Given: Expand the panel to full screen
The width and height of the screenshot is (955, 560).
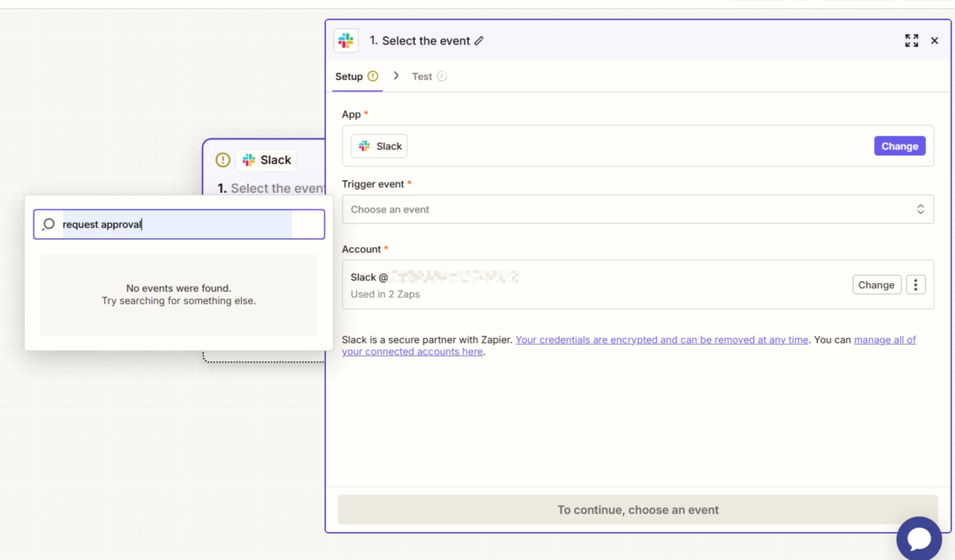Looking at the screenshot, I should click(911, 40).
